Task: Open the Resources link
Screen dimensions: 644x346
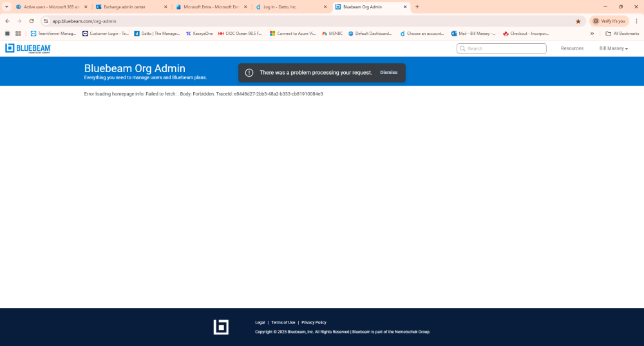Action: pyautogui.click(x=572, y=48)
